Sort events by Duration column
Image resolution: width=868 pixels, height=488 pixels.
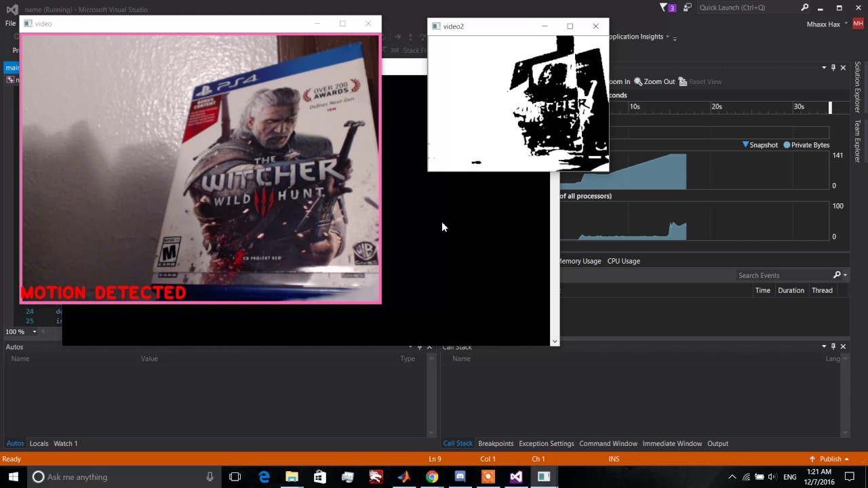pyautogui.click(x=791, y=290)
